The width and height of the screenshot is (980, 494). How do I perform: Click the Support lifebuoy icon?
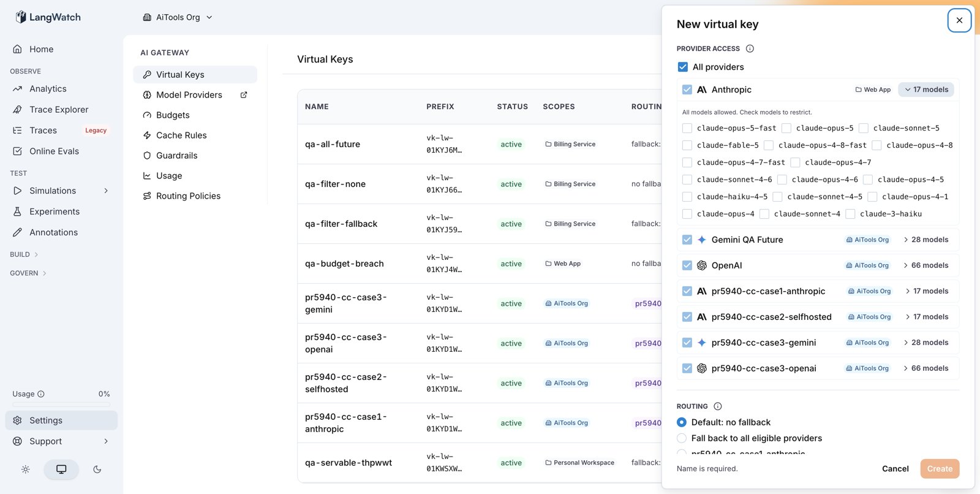click(x=18, y=441)
